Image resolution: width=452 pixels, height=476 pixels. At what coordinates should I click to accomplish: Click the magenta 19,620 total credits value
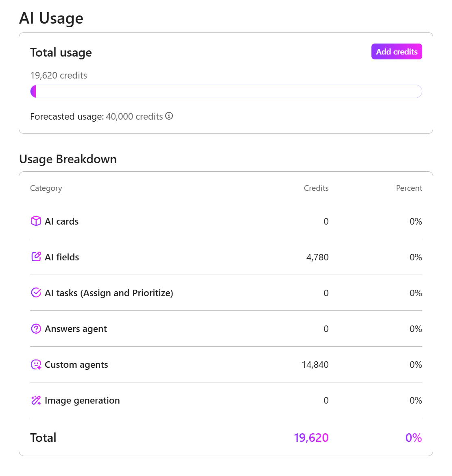(x=311, y=437)
